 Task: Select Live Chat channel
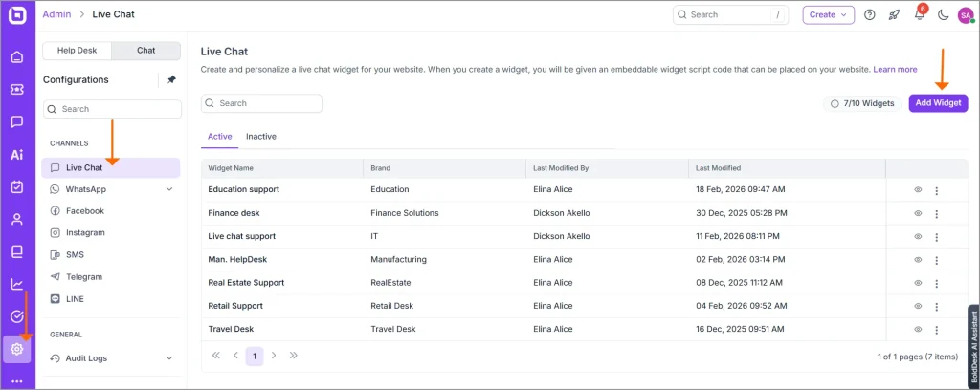pos(111,168)
